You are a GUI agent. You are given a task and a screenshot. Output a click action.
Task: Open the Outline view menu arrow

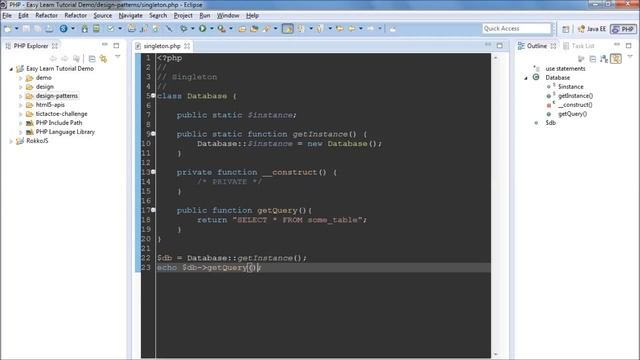630,57
